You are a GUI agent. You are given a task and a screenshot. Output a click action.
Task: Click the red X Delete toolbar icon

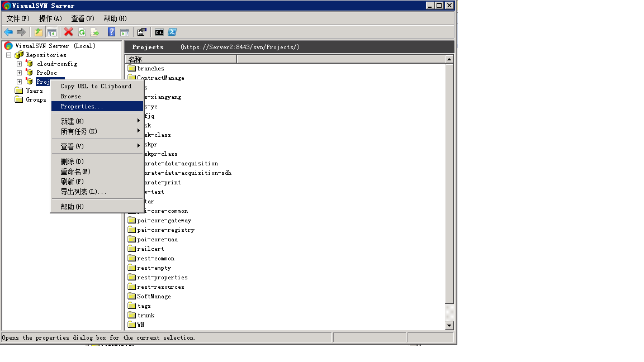(69, 32)
